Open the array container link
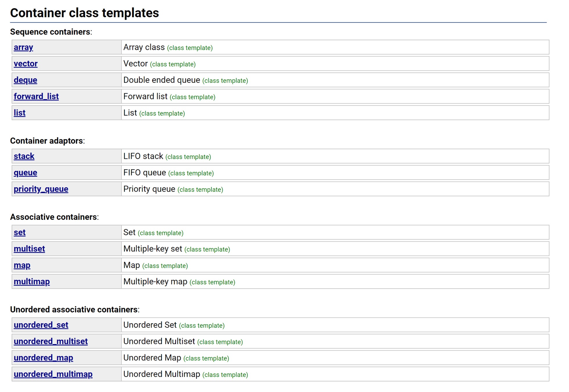Screen dimensions: 569x392 [x=23, y=47]
